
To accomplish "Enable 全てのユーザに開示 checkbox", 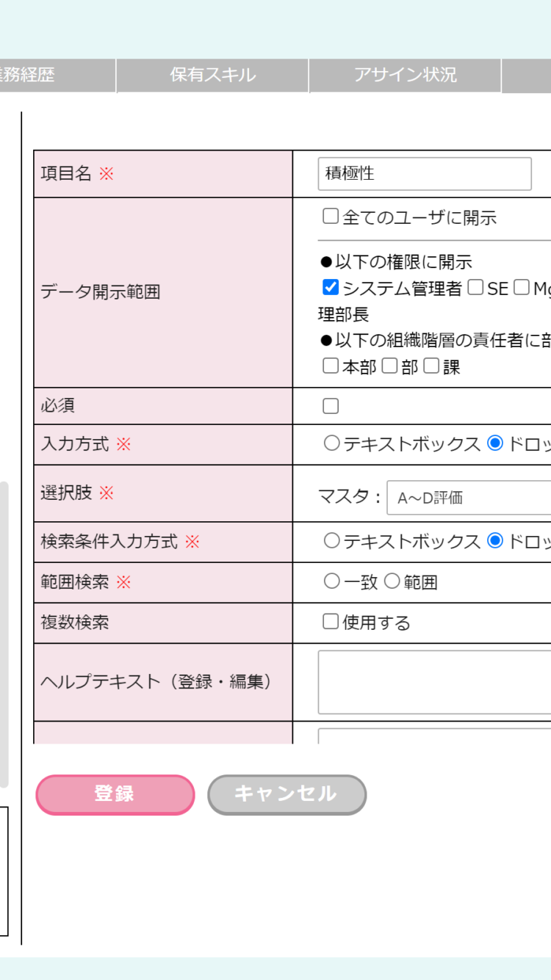I will point(331,217).
